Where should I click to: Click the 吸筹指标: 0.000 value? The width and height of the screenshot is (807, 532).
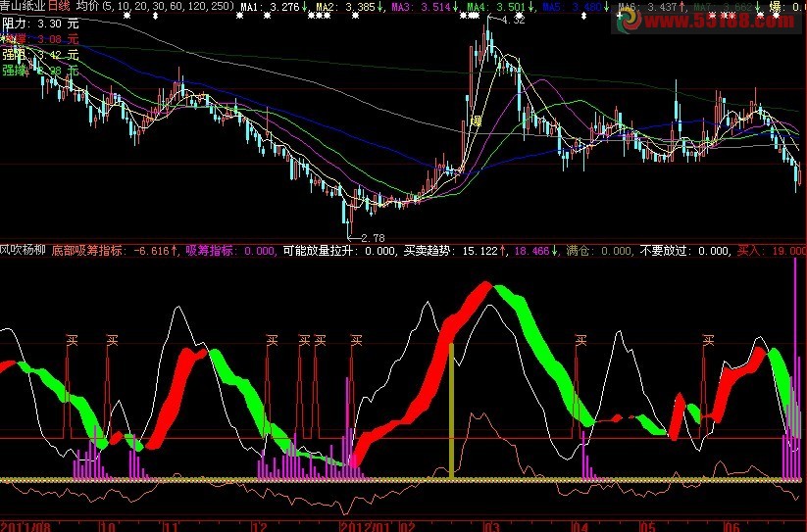coord(231,250)
